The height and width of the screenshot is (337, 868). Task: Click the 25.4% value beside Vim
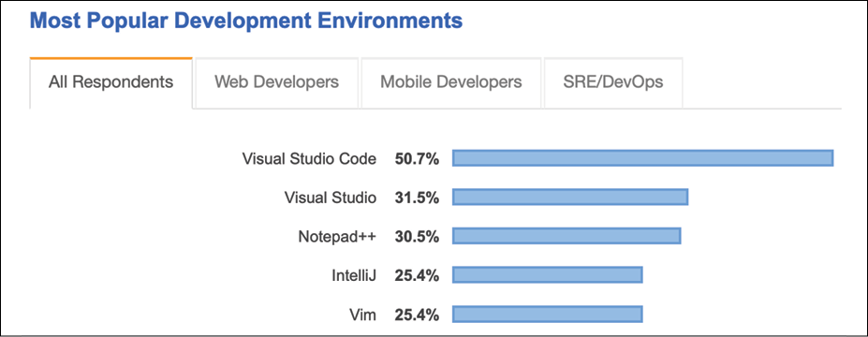[417, 315]
